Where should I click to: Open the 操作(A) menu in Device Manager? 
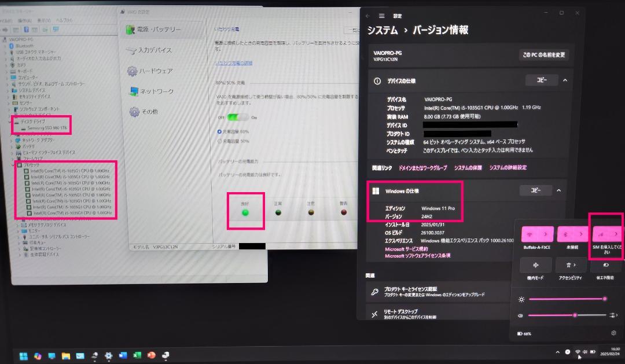tap(25, 20)
